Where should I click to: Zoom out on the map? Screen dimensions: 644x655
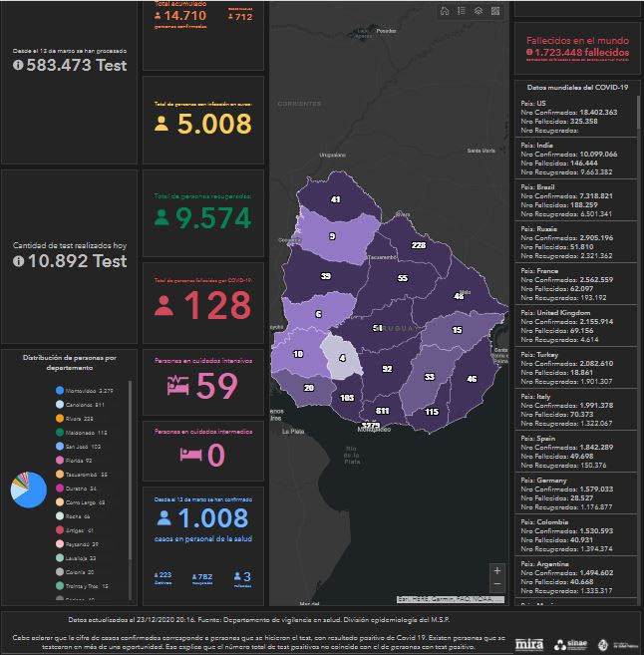click(x=497, y=584)
